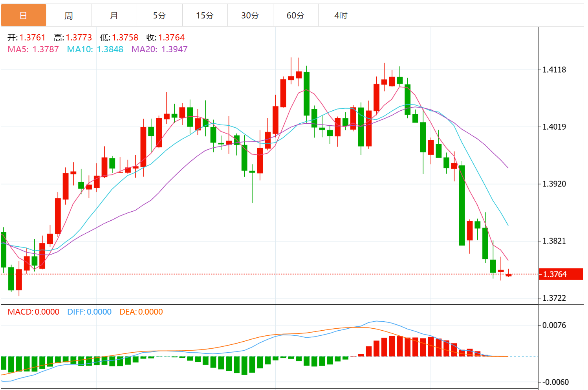Viewport: 588px width, 390px height.
Task: Click the red current price tag on axis
Action: pos(560,274)
